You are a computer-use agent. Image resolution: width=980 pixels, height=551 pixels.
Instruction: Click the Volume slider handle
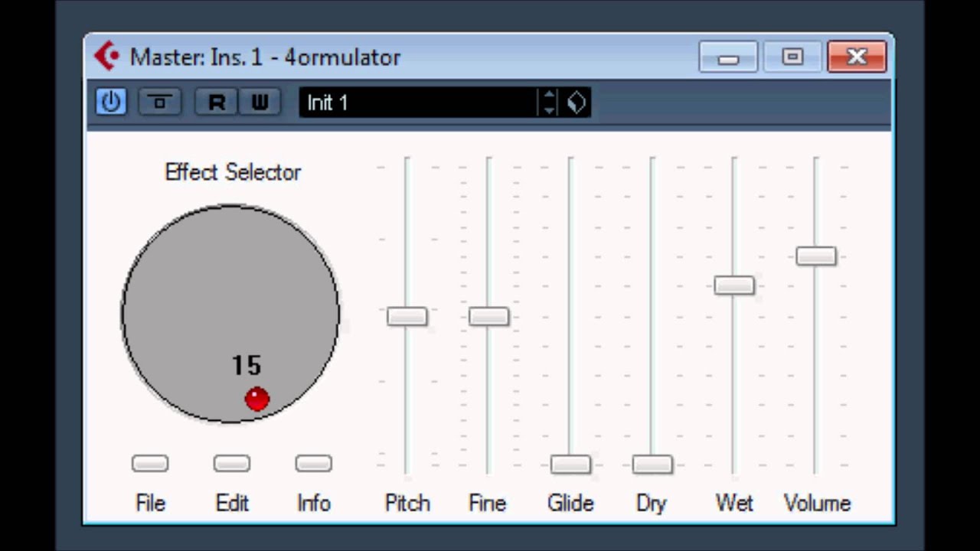816,256
